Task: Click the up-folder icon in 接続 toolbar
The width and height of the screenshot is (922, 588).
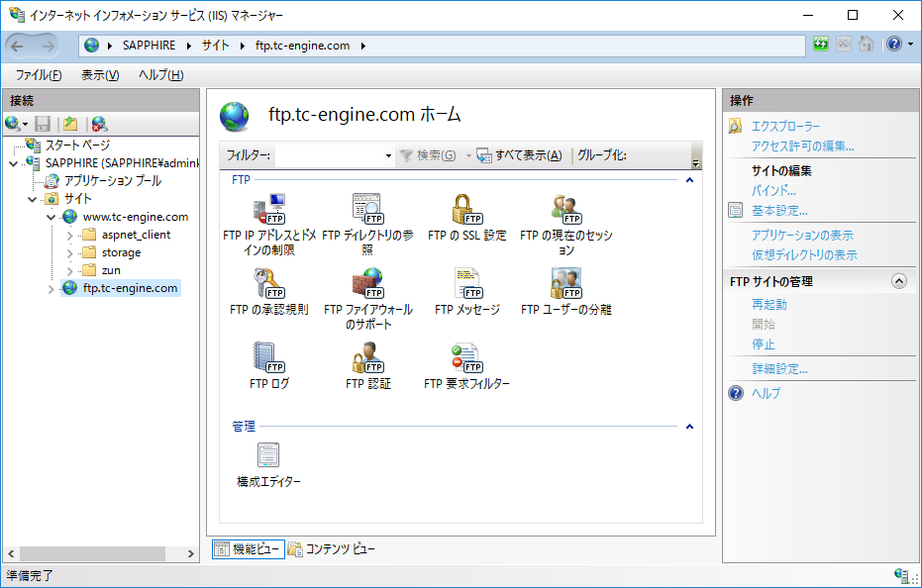Action: point(70,124)
